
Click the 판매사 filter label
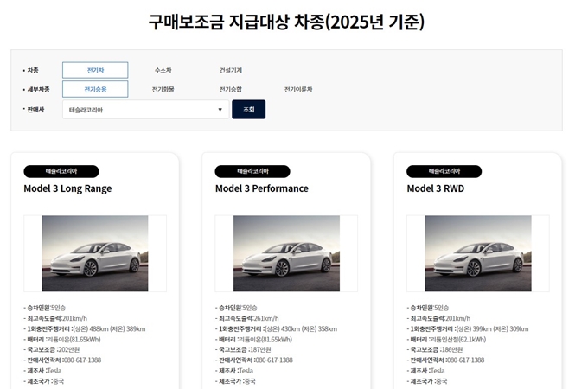coord(35,110)
